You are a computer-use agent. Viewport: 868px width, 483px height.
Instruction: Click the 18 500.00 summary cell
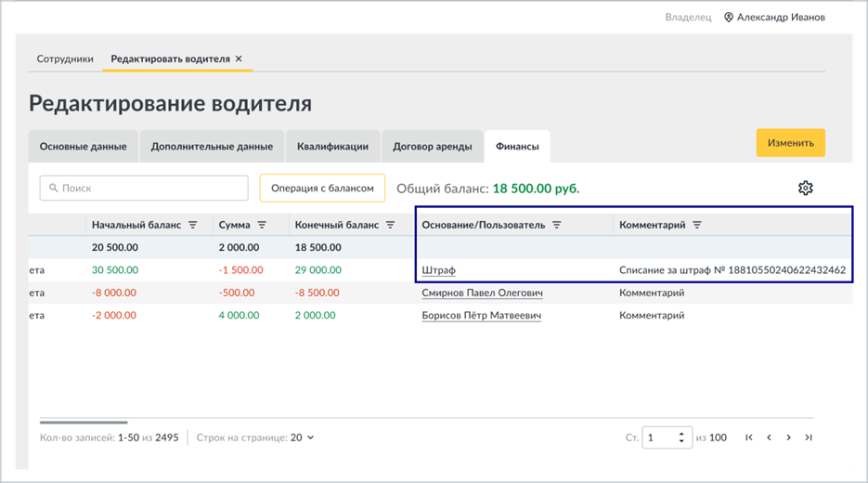pyautogui.click(x=317, y=248)
